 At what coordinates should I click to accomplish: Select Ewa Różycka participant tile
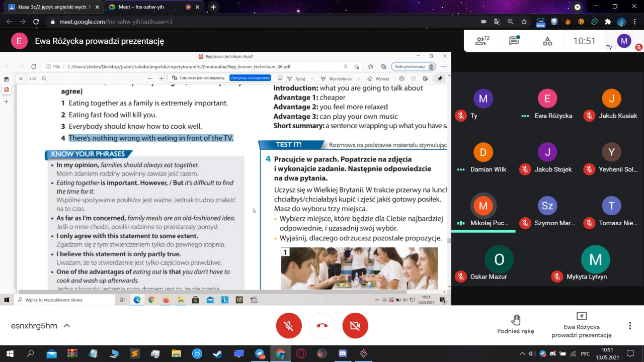coord(547,105)
